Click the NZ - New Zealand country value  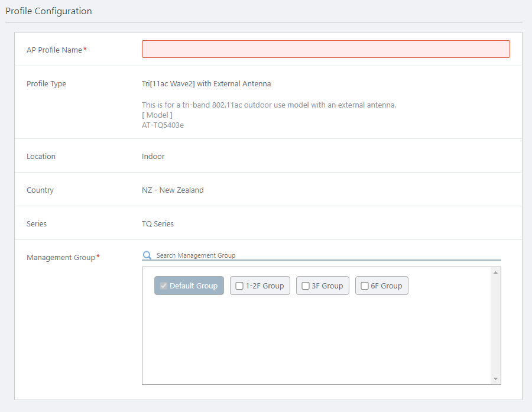[x=173, y=190]
